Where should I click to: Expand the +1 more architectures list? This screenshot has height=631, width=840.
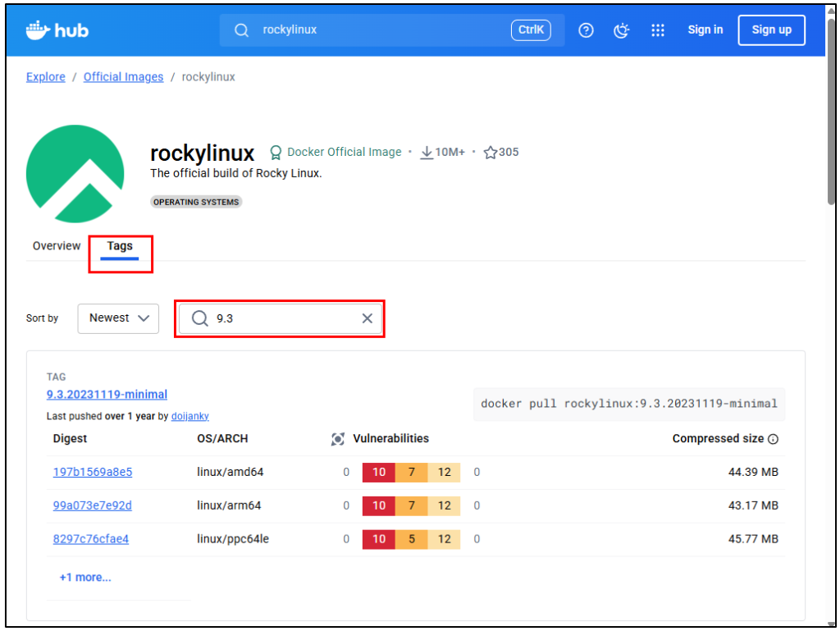(85, 578)
